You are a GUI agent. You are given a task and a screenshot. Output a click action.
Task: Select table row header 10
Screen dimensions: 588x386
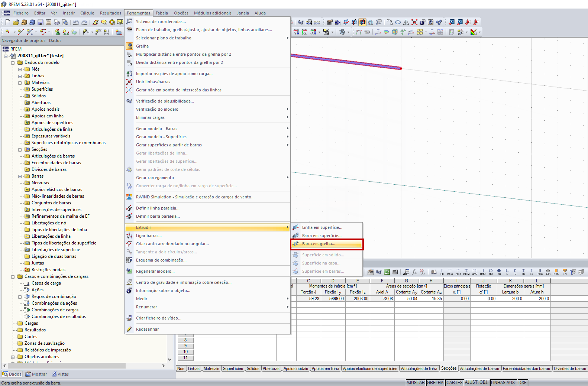tap(185, 352)
